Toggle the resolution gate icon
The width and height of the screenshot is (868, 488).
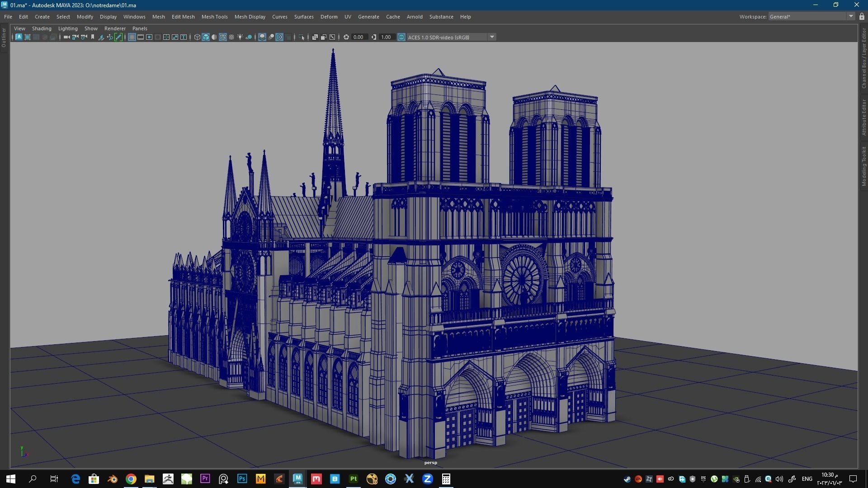click(149, 37)
